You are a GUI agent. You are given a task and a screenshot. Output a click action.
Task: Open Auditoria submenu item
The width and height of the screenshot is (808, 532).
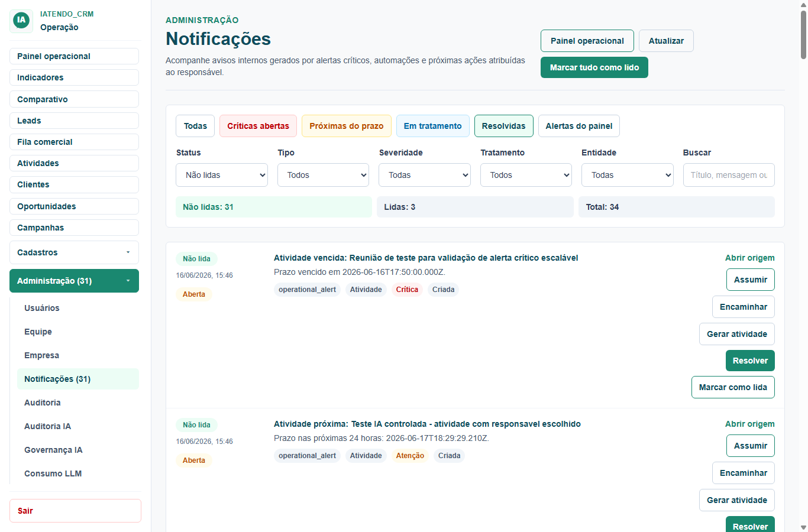pos(78,403)
